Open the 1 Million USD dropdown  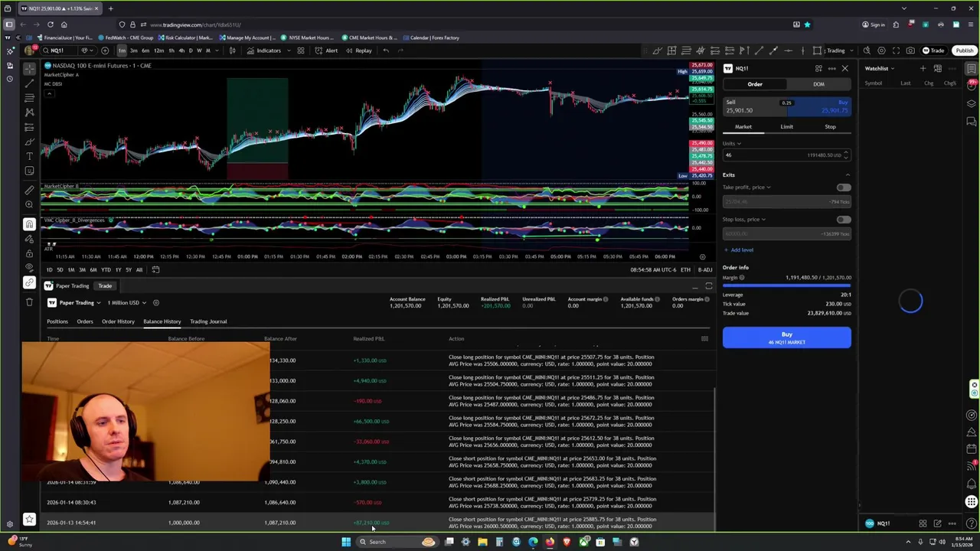pos(126,303)
